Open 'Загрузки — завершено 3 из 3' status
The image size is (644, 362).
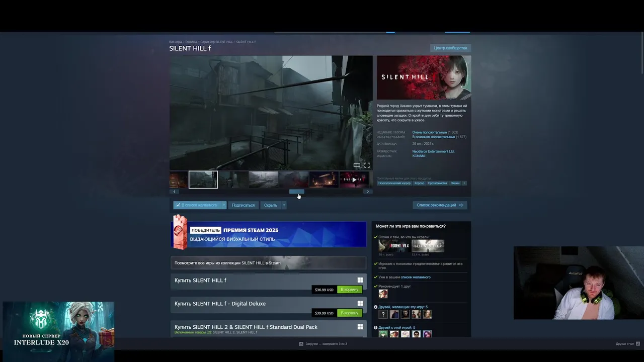point(326,344)
